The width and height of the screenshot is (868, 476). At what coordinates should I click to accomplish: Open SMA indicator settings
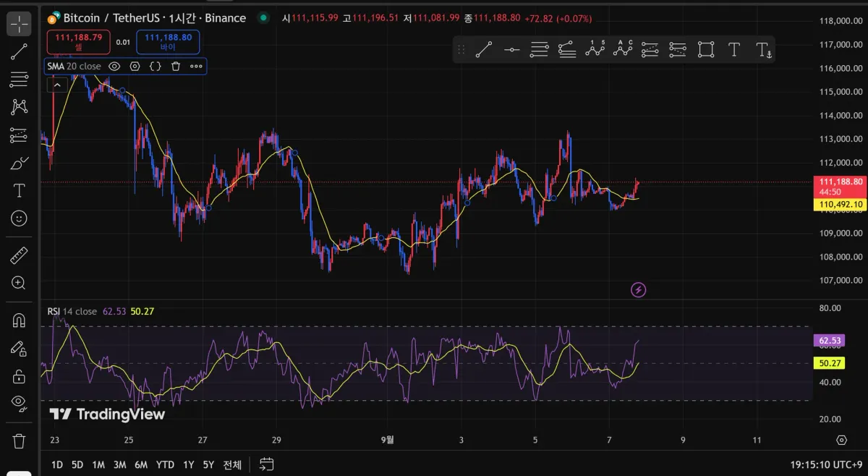point(135,67)
